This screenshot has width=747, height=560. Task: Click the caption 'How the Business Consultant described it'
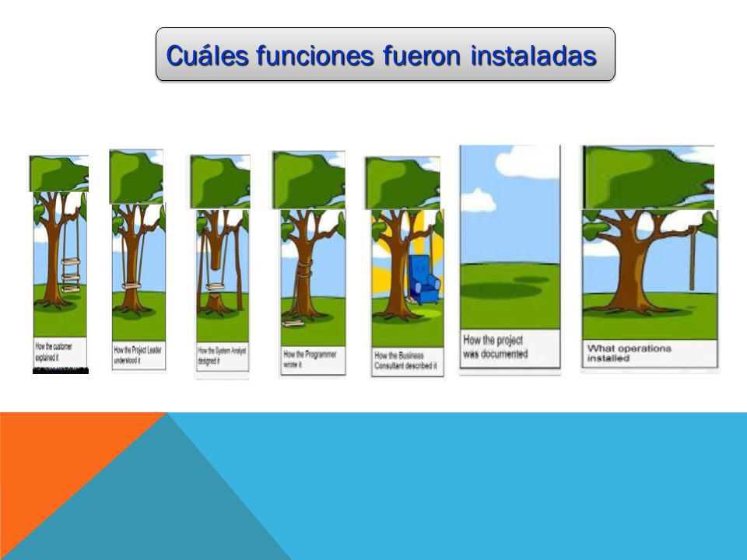coord(405,360)
